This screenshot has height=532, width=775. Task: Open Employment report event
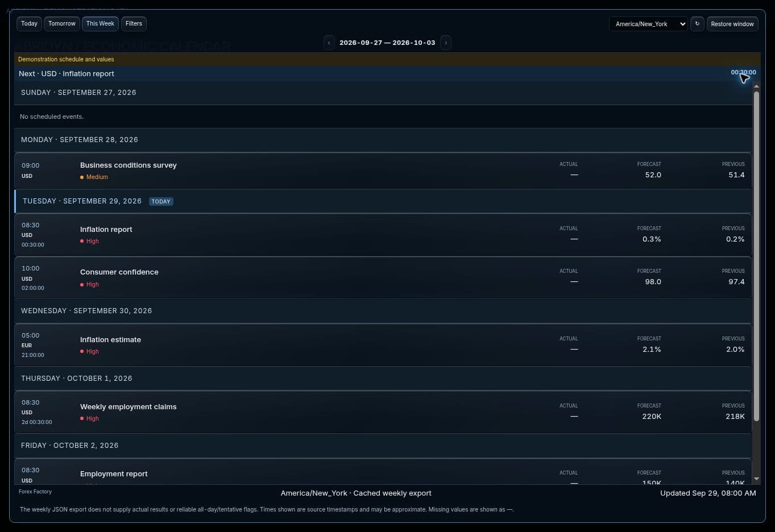[383, 472]
